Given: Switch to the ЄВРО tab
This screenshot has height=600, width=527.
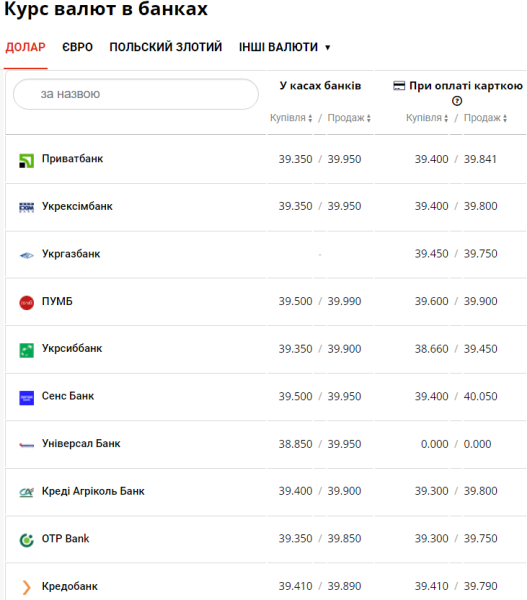Looking at the screenshot, I should coord(77,47).
